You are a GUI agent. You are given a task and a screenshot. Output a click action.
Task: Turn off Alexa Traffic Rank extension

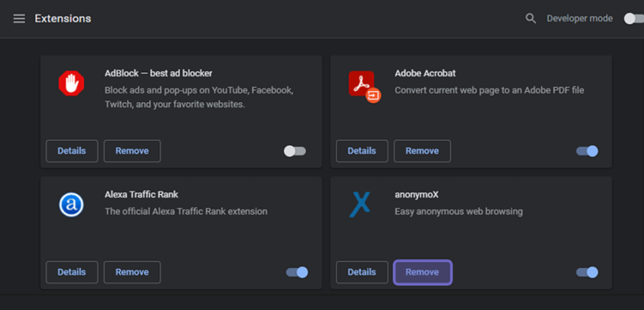pos(297,272)
